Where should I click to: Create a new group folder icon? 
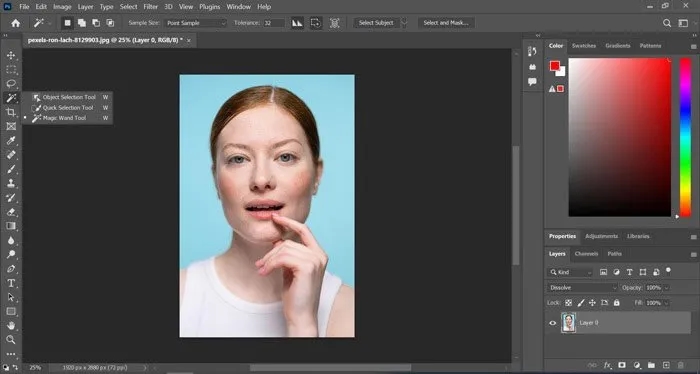651,365
